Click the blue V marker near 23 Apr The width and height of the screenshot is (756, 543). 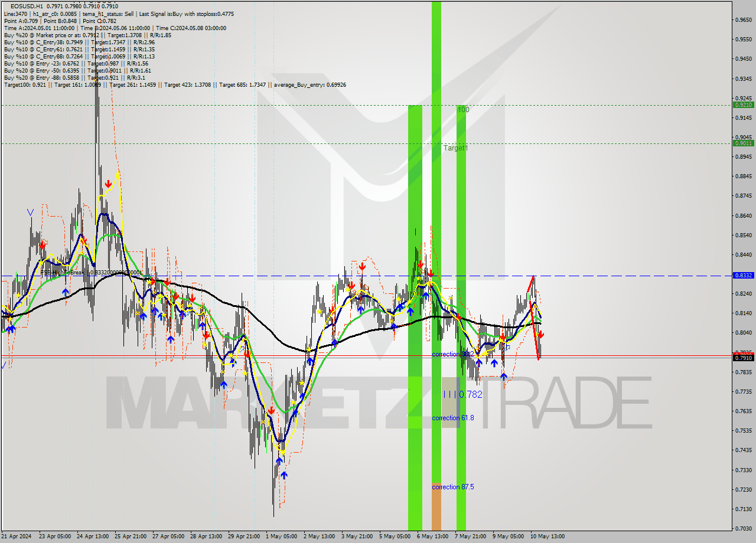pos(30,212)
